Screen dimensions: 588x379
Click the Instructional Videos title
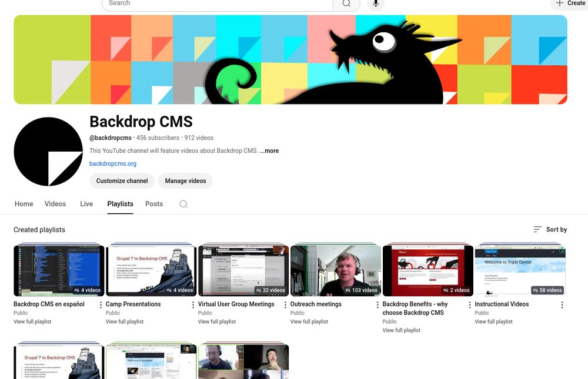(x=502, y=304)
